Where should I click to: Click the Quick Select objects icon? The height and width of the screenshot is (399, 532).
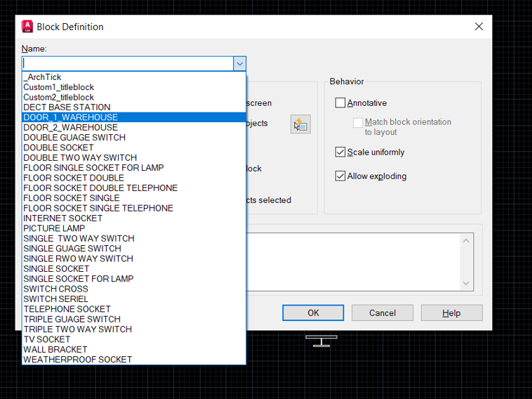pos(300,124)
